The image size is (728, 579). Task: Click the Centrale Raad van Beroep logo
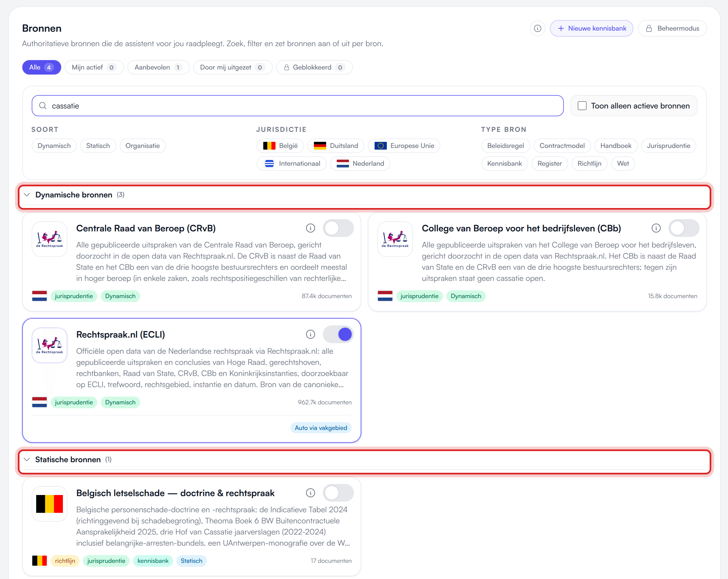(50, 239)
